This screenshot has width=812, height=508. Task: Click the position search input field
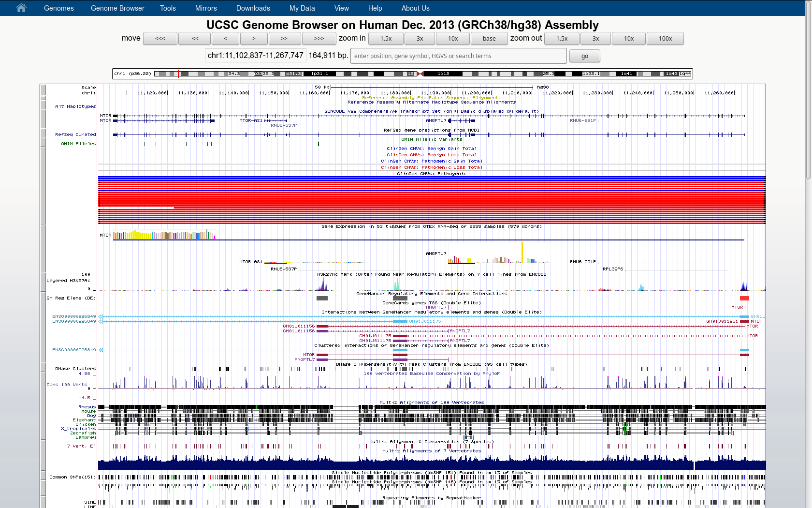pos(458,56)
